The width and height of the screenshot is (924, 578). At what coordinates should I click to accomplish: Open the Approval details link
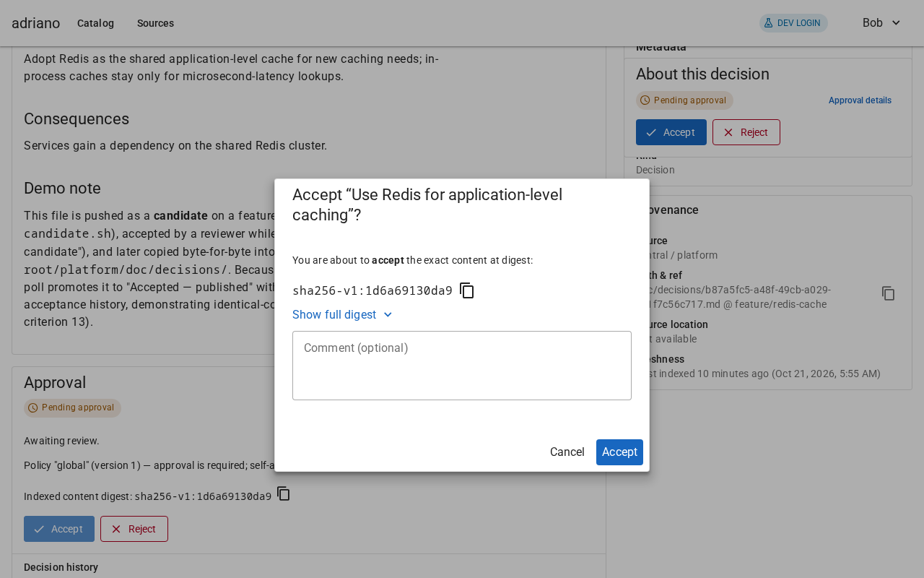860,100
